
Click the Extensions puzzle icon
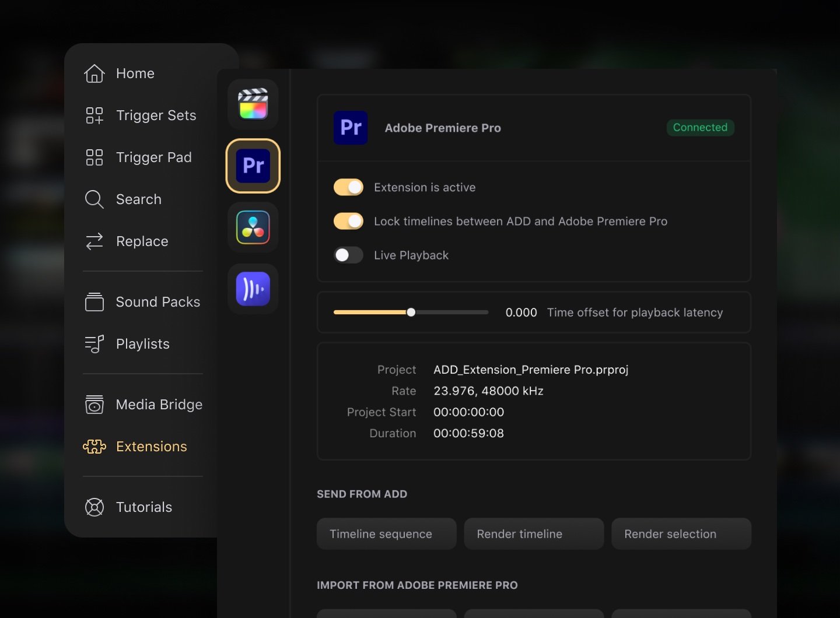click(94, 447)
